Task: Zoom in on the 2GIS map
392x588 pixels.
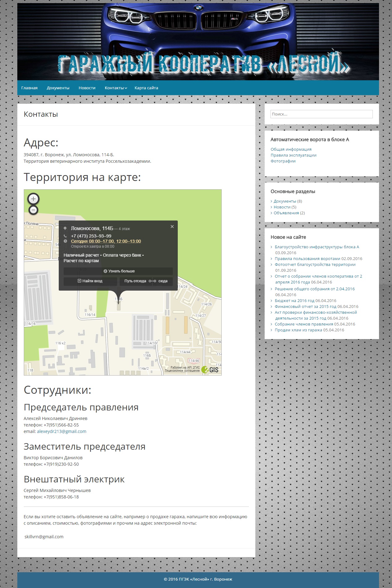Action: [x=33, y=199]
